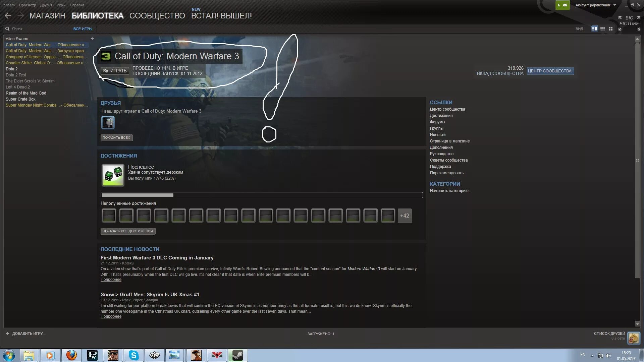Open ВСЕ ИГРЫ library filter

(x=83, y=29)
